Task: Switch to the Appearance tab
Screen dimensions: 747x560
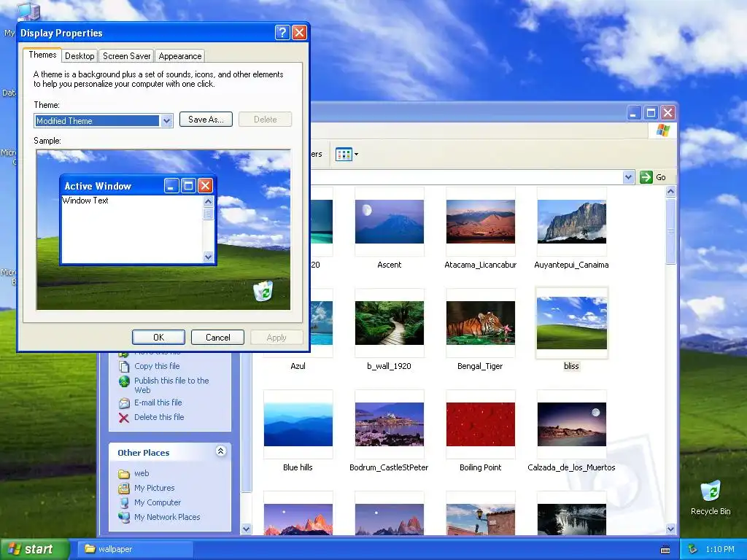Action: click(180, 55)
